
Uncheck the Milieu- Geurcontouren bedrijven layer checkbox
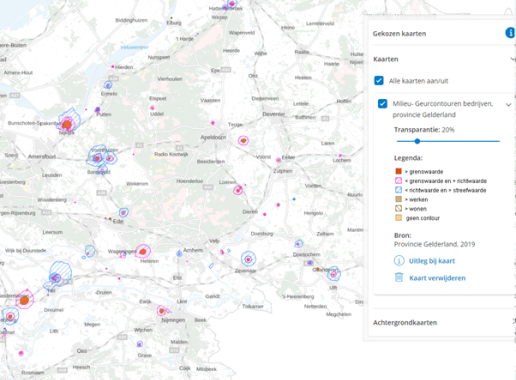tap(382, 104)
